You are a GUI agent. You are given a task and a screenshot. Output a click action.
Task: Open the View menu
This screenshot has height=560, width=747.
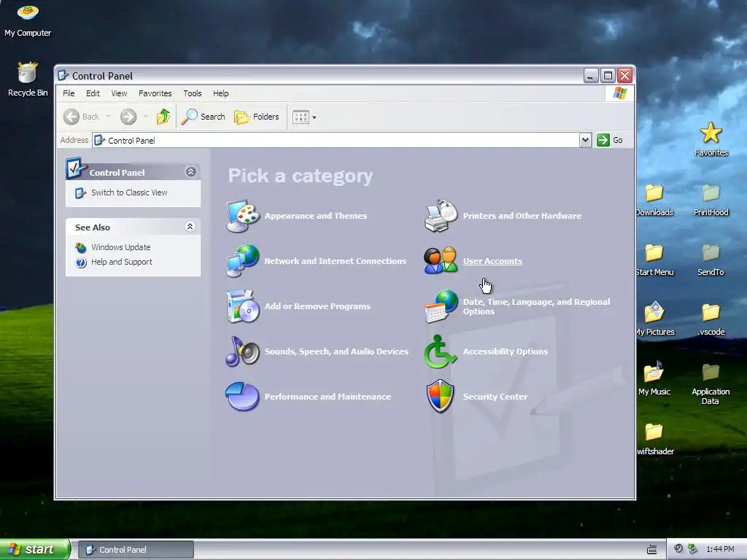(x=119, y=93)
